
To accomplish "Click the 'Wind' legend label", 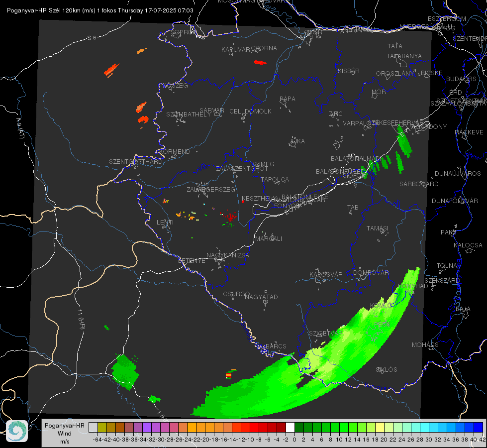I will [64, 434].
